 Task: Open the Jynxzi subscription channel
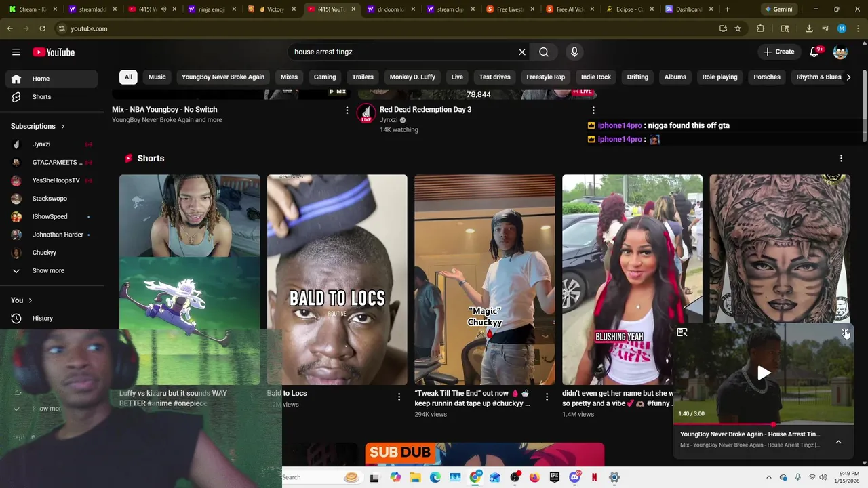(x=52, y=144)
